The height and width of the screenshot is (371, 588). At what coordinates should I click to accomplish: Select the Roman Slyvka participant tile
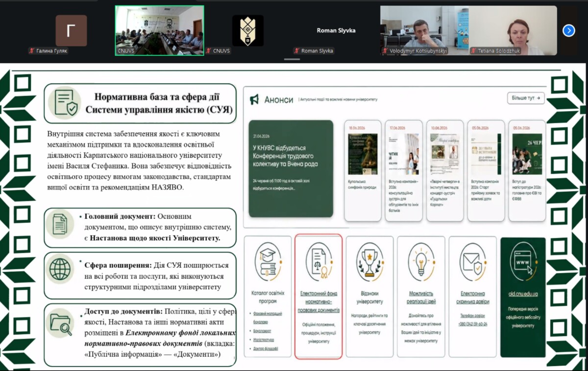tap(336, 30)
